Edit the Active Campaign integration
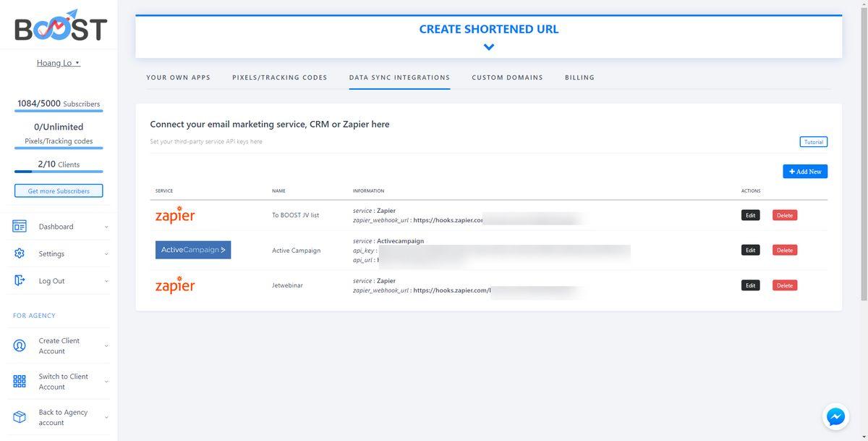This screenshot has width=868, height=441. pos(751,250)
